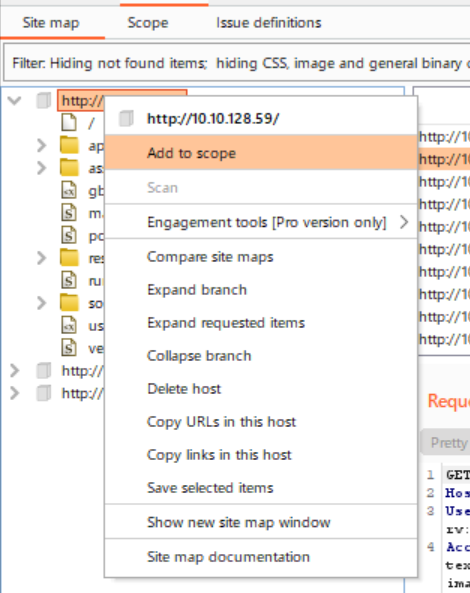
Task: Choose "Expand branch" in the context menu
Action: click(x=261, y=290)
